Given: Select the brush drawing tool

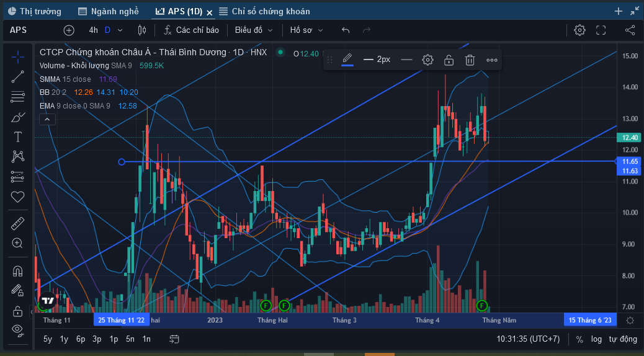Looking at the screenshot, I should tap(17, 117).
